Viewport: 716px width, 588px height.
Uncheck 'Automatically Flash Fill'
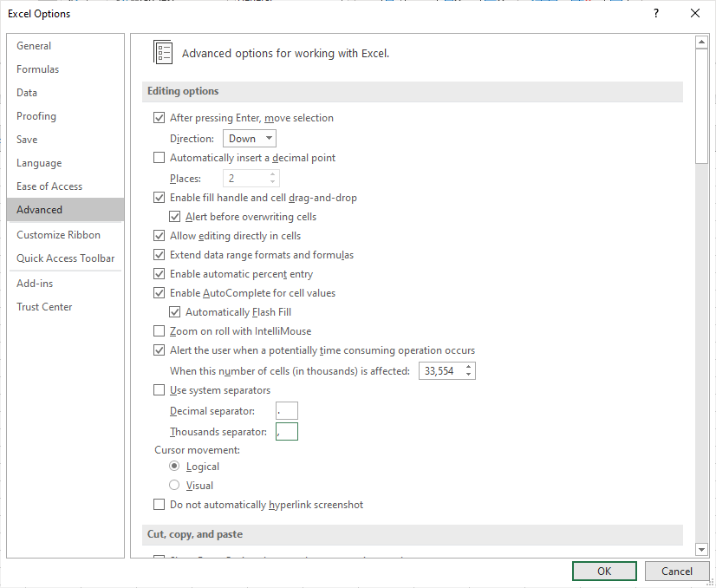tap(175, 311)
